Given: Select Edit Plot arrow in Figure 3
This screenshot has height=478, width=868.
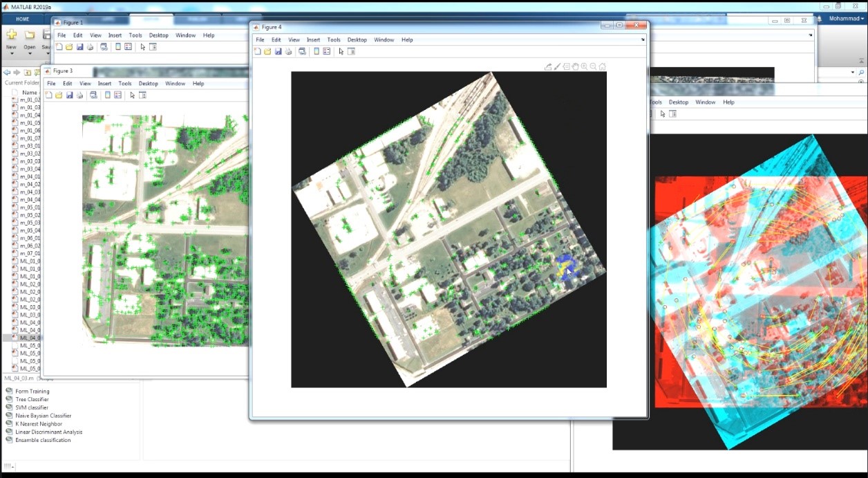Looking at the screenshot, I should [133, 95].
